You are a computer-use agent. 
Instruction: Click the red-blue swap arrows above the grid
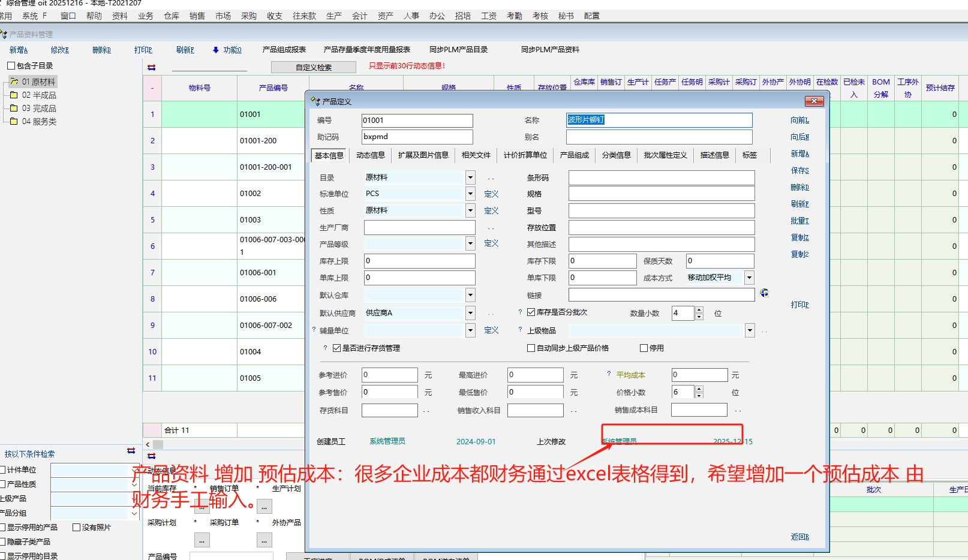(x=152, y=67)
